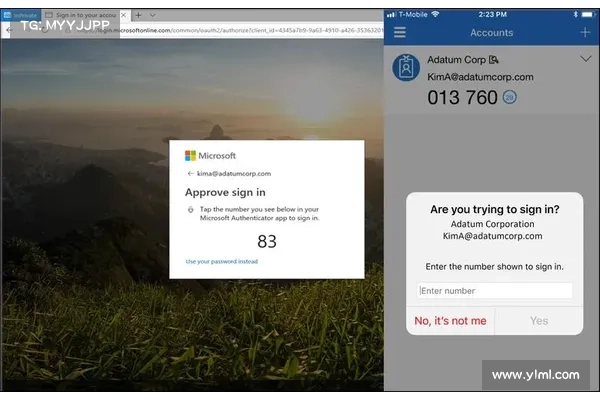Tap the Wi-Fi status icon
The width and height of the screenshot is (600, 400).
click(435, 14)
